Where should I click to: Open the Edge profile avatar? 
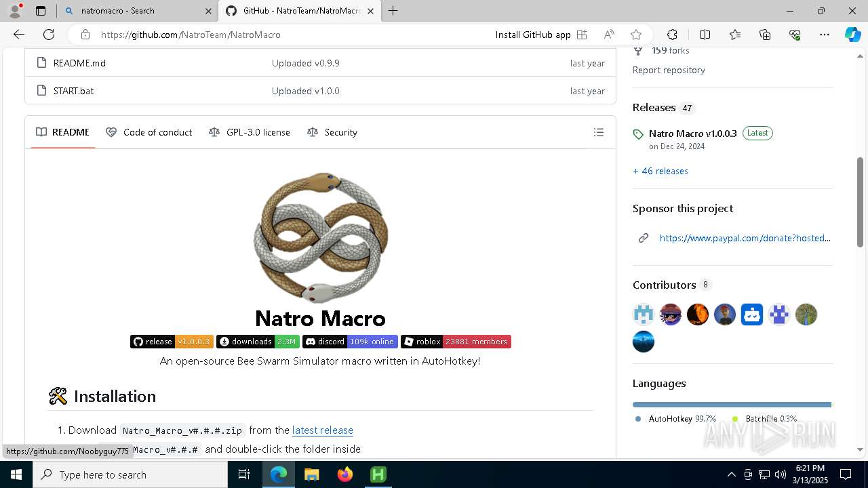(15, 11)
